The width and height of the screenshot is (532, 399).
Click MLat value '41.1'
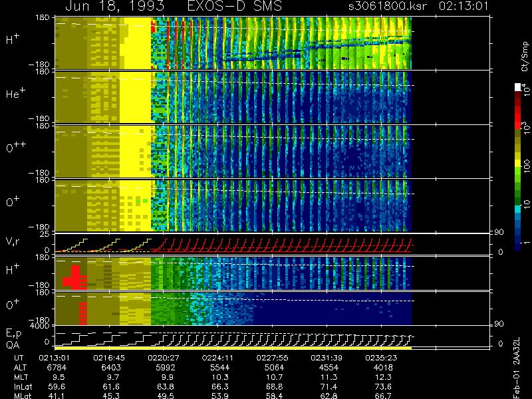(57, 396)
